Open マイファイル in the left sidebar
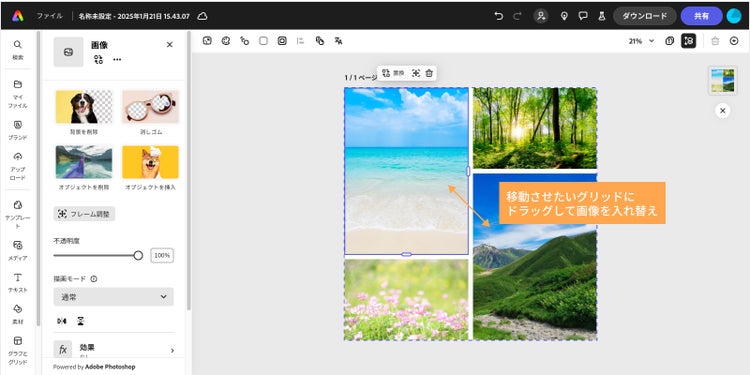This screenshot has height=375, width=750. pos(18,94)
